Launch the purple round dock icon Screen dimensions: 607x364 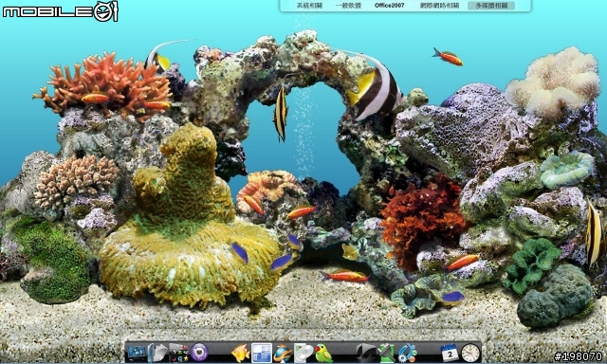(x=199, y=353)
